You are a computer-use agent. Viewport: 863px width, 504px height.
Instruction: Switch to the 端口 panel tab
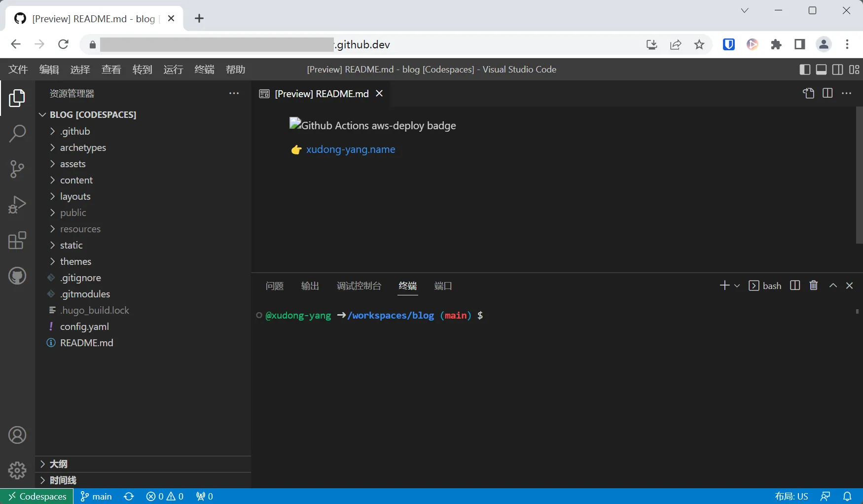pyautogui.click(x=442, y=286)
